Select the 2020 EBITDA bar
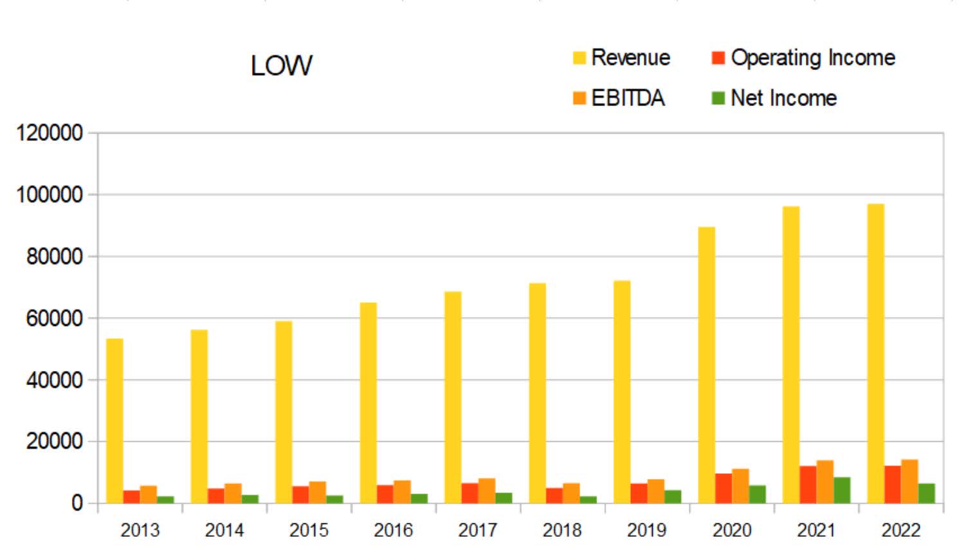This screenshot has width=966, height=560. tap(740, 486)
